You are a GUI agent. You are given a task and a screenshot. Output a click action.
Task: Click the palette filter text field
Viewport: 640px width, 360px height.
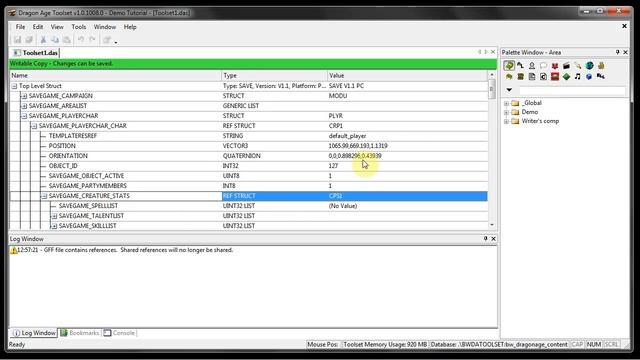(572, 90)
